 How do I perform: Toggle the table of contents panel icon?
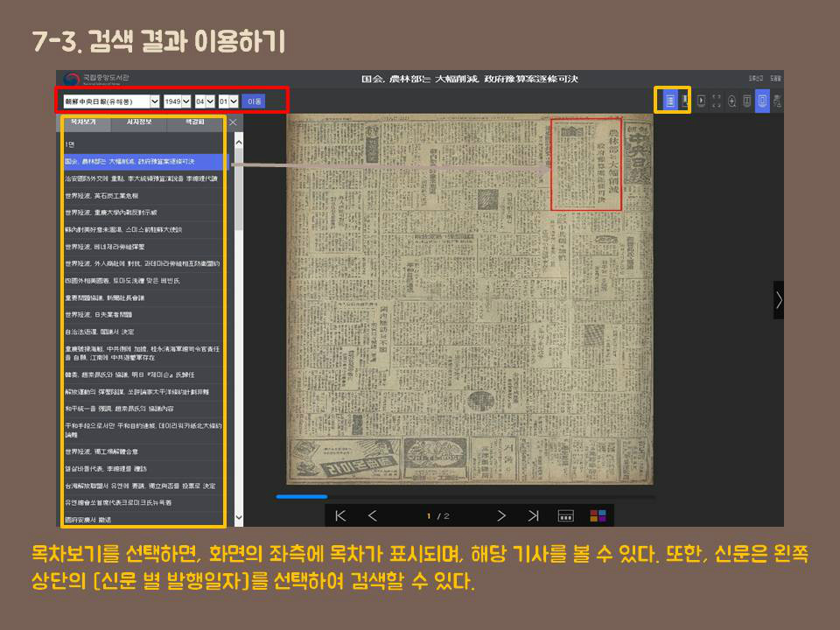[669, 101]
